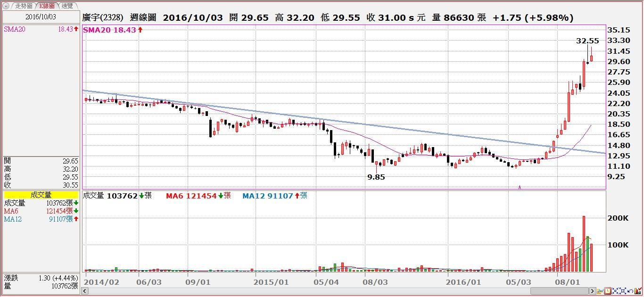644x297 pixels.
Task: Open the 速覽 tab
Action: click(67, 6)
